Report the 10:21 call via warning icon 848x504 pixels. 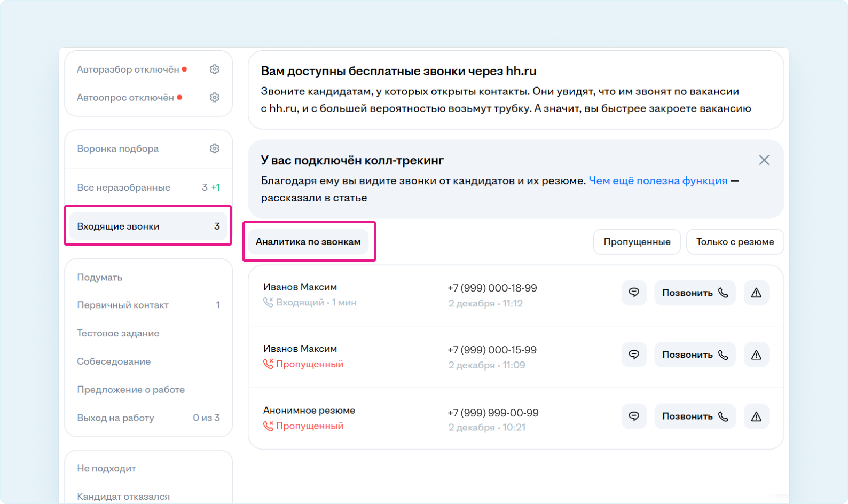(x=756, y=416)
